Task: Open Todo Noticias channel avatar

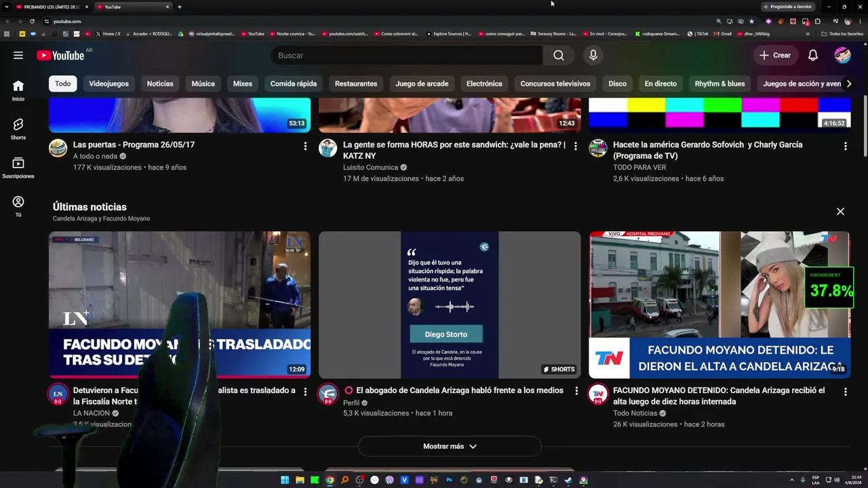Action: coord(598,394)
